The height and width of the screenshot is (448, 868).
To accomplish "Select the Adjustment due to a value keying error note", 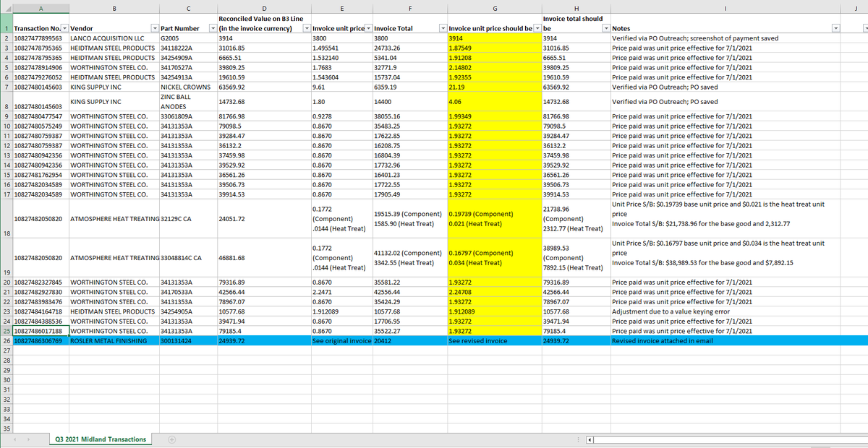I will [x=726, y=311].
